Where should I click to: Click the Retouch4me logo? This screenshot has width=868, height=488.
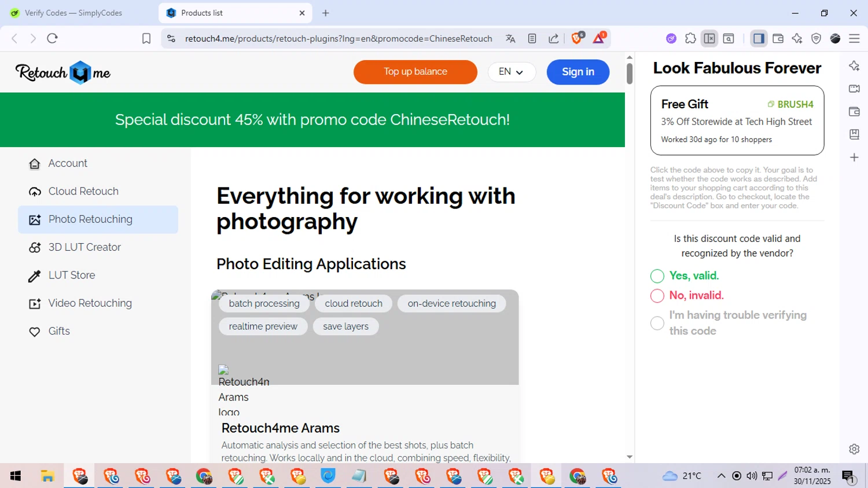(x=62, y=72)
